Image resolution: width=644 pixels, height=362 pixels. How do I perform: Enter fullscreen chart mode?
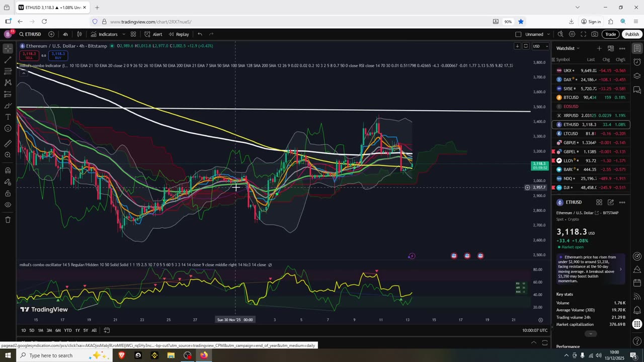coord(584,34)
